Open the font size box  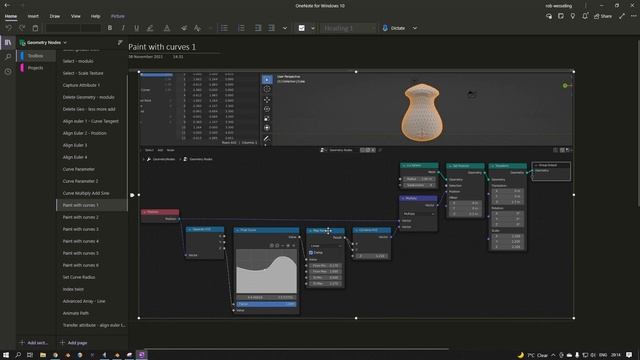[91, 28]
